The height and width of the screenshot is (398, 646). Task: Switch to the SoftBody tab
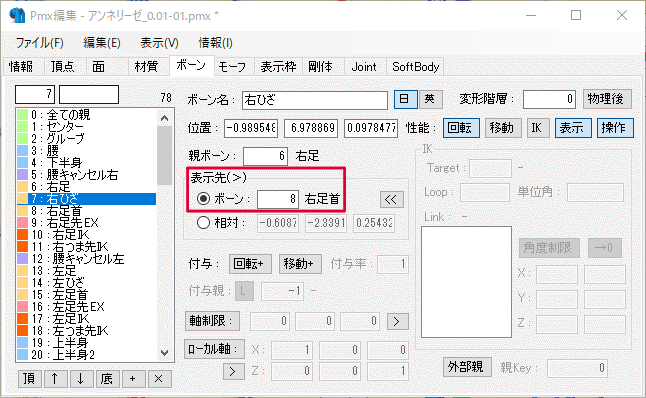click(416, 67)
